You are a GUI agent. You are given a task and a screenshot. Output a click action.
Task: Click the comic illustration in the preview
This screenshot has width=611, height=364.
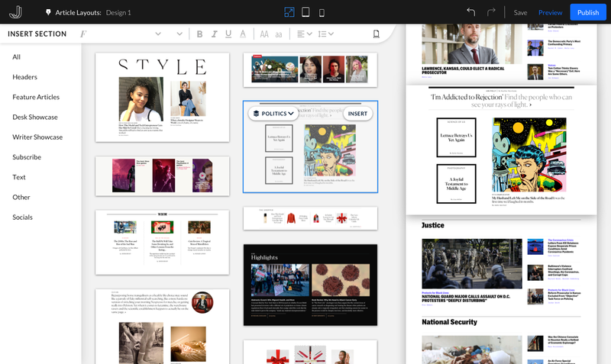click(529, 155)
